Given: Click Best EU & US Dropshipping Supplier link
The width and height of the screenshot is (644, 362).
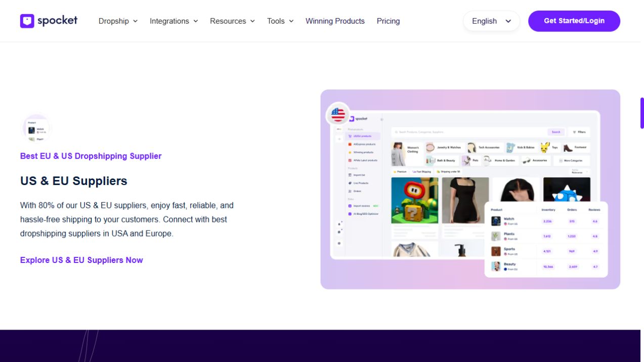Looking at the screenshot, I should 91,156.
